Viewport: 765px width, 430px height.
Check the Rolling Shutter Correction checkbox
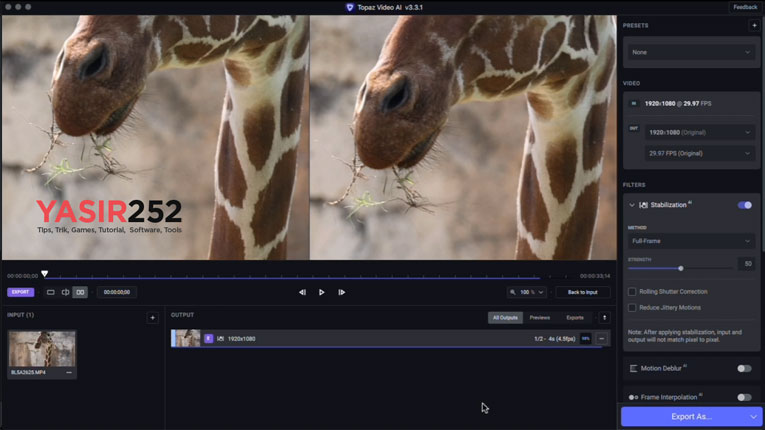[632, 292]
